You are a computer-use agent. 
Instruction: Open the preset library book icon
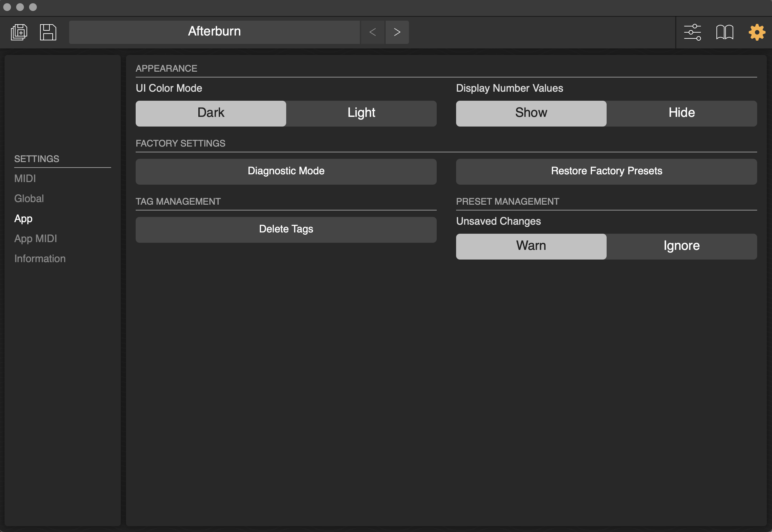pyautogui.click(x=724, y=32)
